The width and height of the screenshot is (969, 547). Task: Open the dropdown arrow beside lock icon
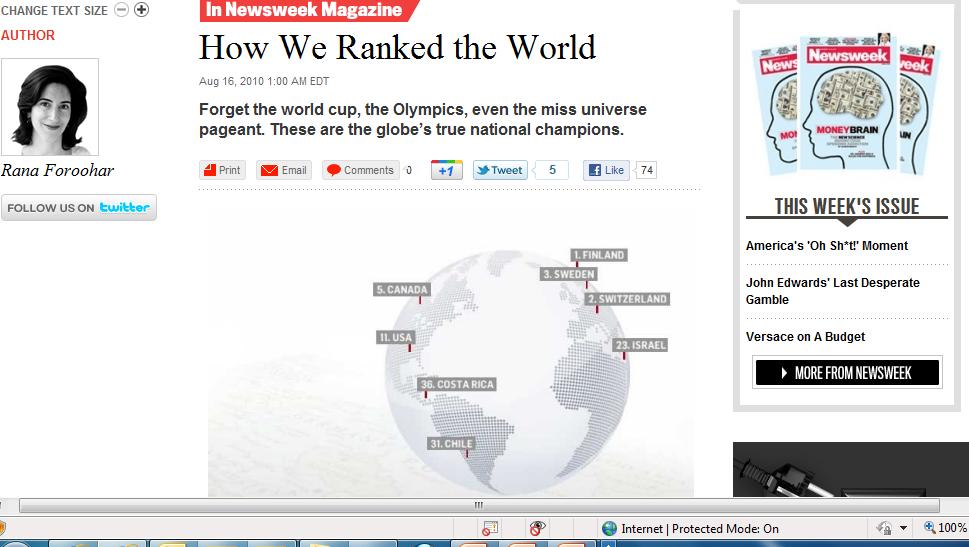pyautogui.click(x=903, y=528)
